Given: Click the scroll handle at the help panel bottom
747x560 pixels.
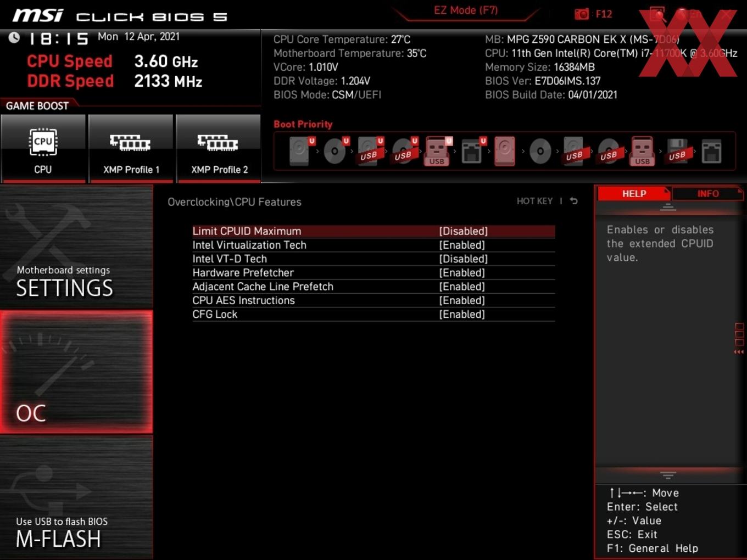Looking at the screenshot, I should pos(668,475).
